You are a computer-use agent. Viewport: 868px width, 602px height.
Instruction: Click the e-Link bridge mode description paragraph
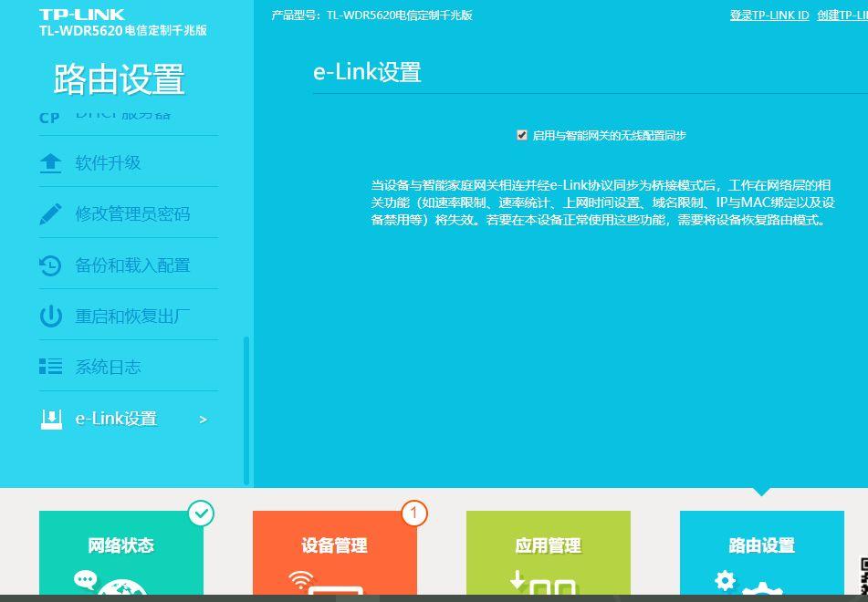click(602, 202)
